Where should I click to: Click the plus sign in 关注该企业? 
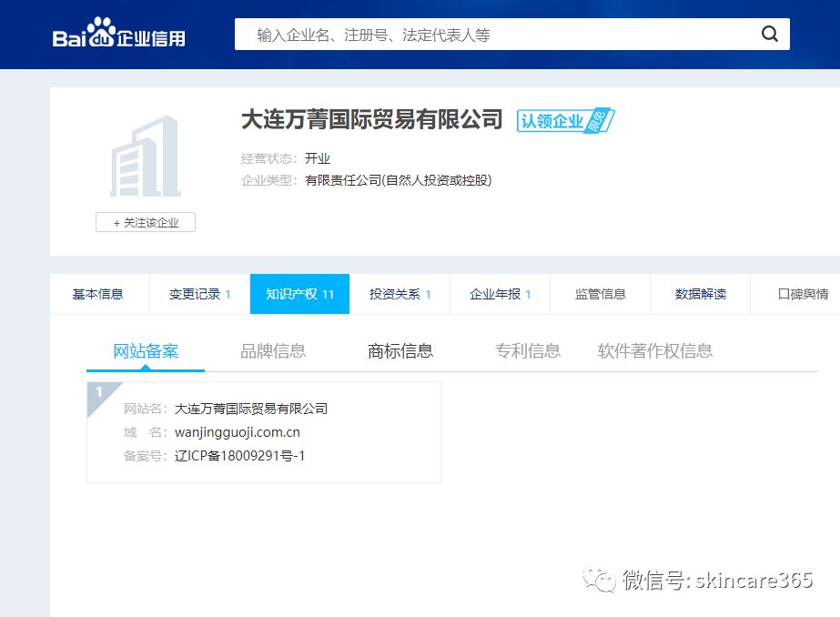coord(116,222)
